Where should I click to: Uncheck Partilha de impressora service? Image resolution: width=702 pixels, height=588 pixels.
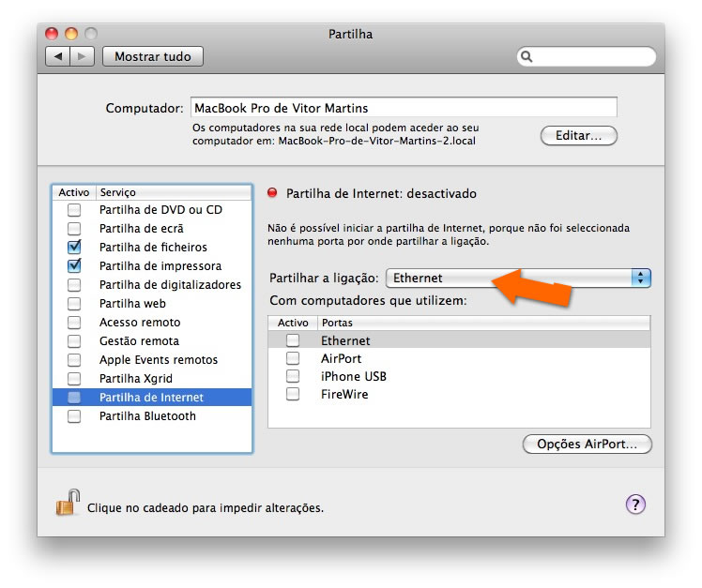click(74, 266)
